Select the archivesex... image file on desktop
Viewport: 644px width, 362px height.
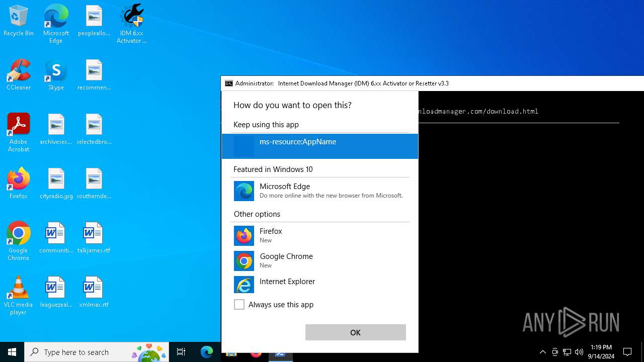click(56, 130)
